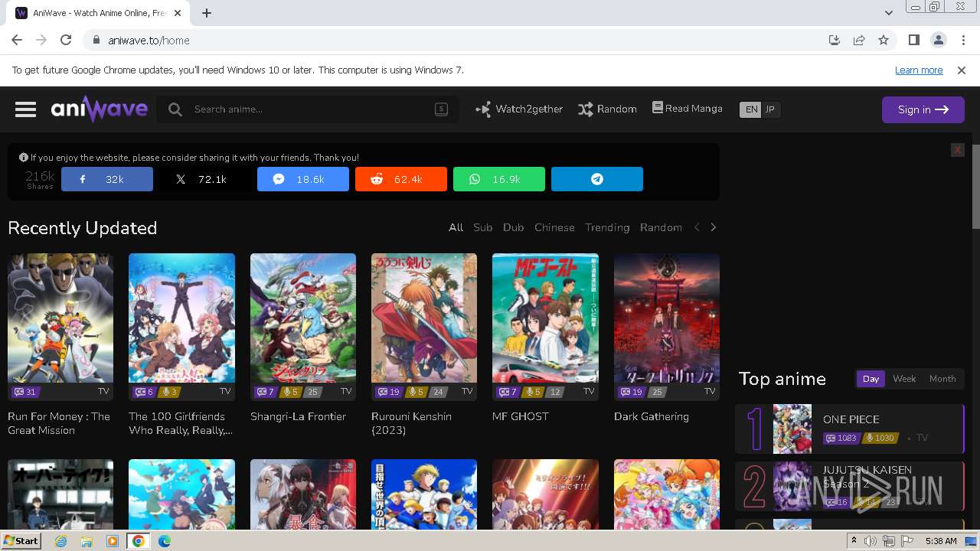The height and width of the screenshot is (551, 980).
Task: Switch title language to EN
Action: tap(751, 109)
